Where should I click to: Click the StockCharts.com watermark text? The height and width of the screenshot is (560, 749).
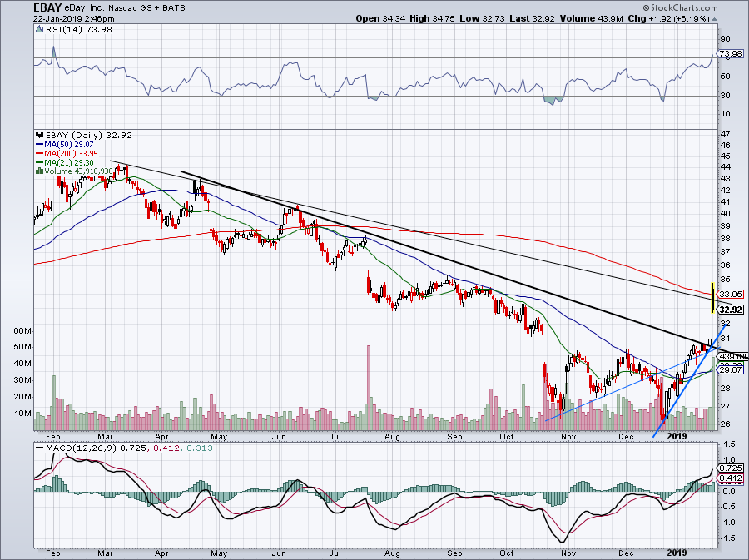click(680, 7)
